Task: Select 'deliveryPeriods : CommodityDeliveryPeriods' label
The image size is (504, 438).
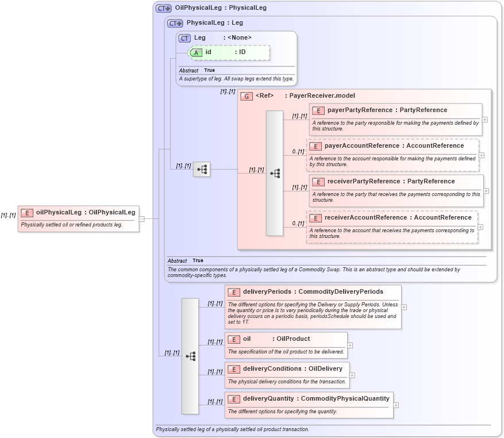Action: pyautogui.click(x=313, y=291)
